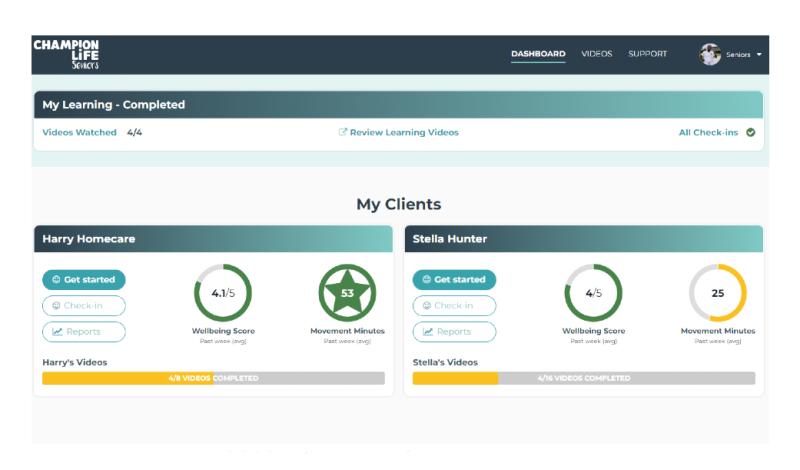The image size is (800, 470).
Task: Open the Videos menu item
Action: pos(597,54)
